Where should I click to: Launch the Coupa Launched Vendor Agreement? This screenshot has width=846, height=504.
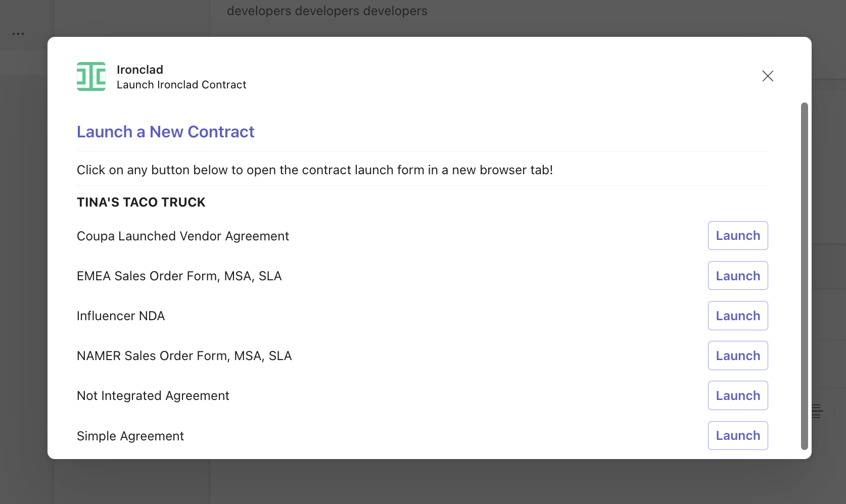point(737,235)
